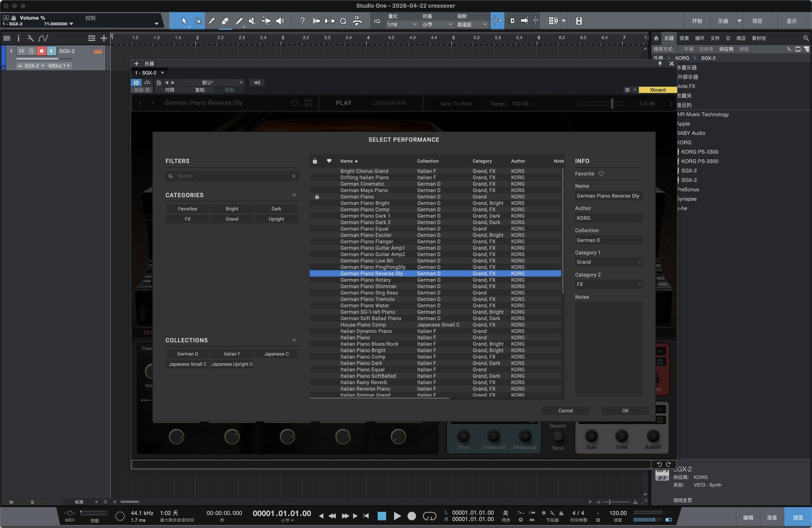Select the Listen speaker tool
This screenshot has height=528, width=812.
[x=280, y=21]
